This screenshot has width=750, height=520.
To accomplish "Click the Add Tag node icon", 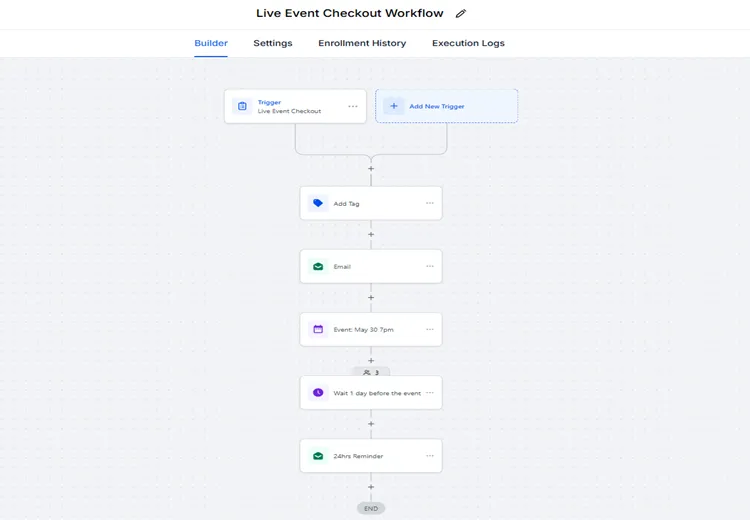I will pos(318,203).
